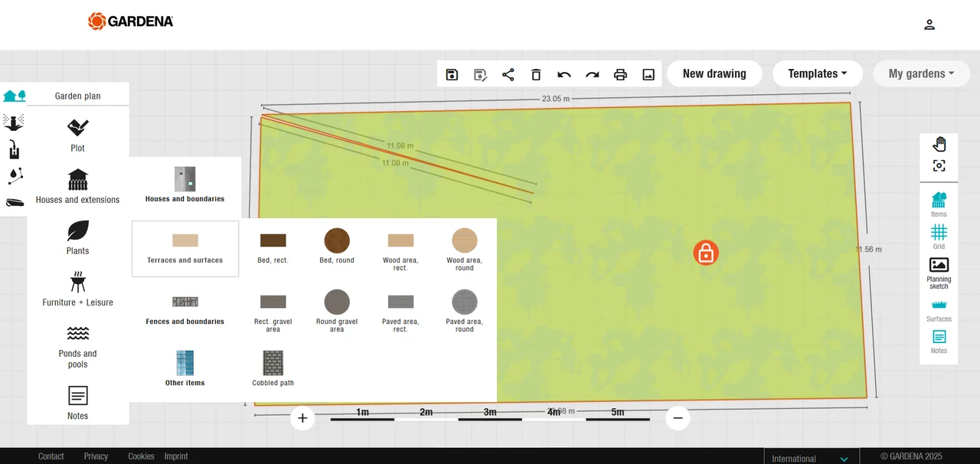
Task: Open the user account icon
Action: (x=929, y=25)
